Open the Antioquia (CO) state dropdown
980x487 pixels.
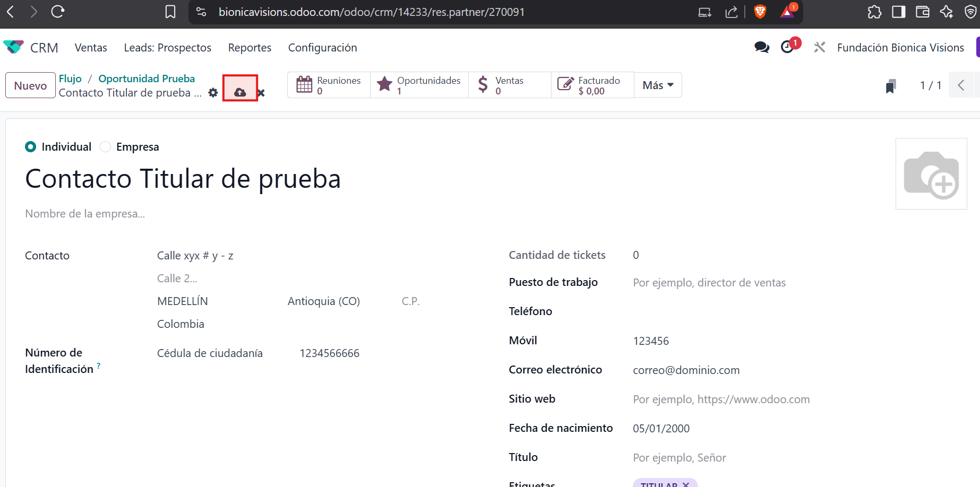click(324, 301)
